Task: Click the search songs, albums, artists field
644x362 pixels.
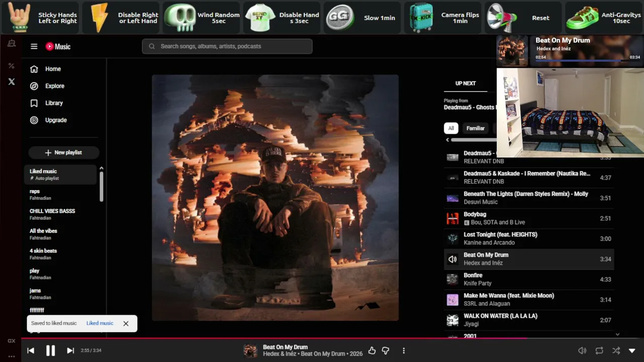Action: [x=227, y=46]
